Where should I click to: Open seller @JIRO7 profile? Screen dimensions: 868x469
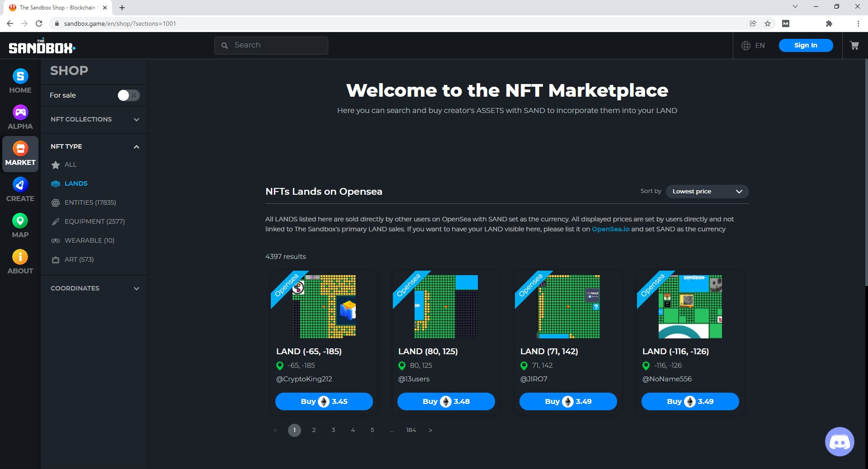(534, 379)
